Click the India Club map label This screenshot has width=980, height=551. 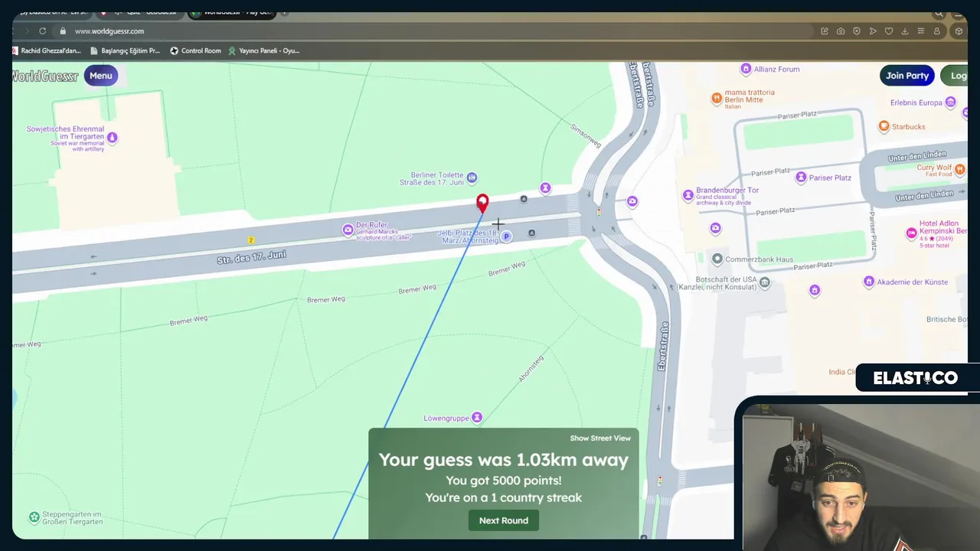tap(842, 372)
